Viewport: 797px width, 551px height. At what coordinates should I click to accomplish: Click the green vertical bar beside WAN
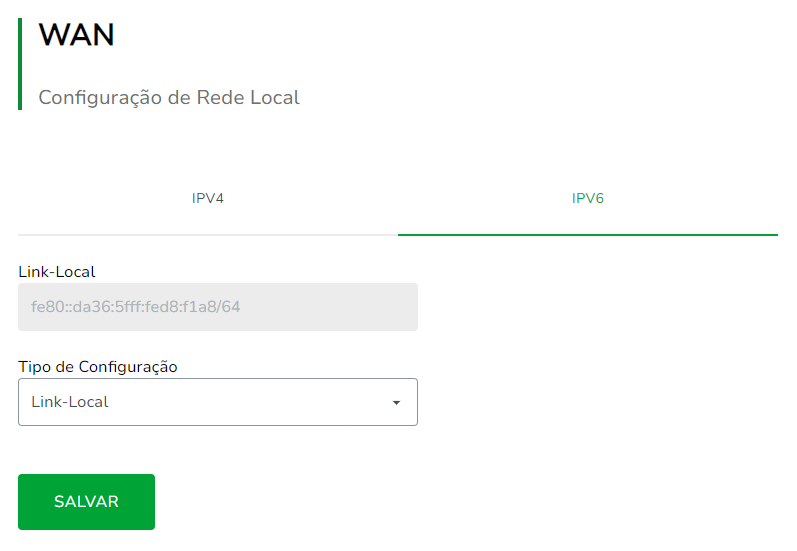pos(20,63)
